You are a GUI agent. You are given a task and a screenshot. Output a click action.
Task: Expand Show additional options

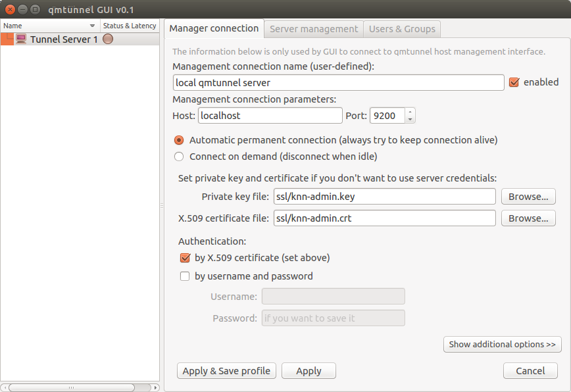pyautogui.click(x=502, y=345)
